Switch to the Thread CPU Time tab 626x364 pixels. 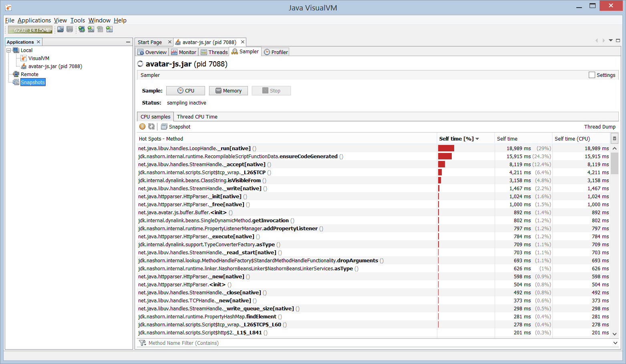pos(197,117)
